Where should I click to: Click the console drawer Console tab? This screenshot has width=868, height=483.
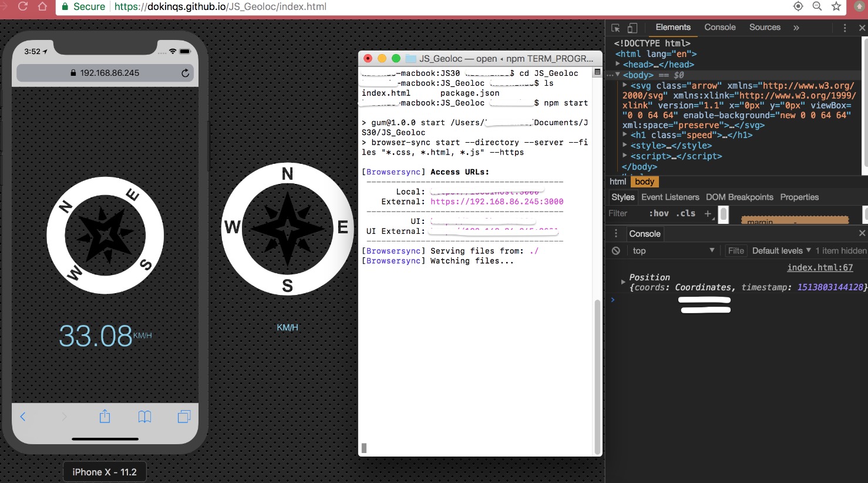tap(645, 233)
